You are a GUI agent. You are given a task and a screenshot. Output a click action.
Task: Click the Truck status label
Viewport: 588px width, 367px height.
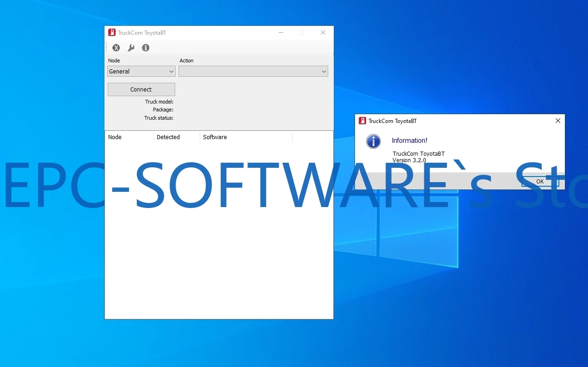tap(159, 118)
